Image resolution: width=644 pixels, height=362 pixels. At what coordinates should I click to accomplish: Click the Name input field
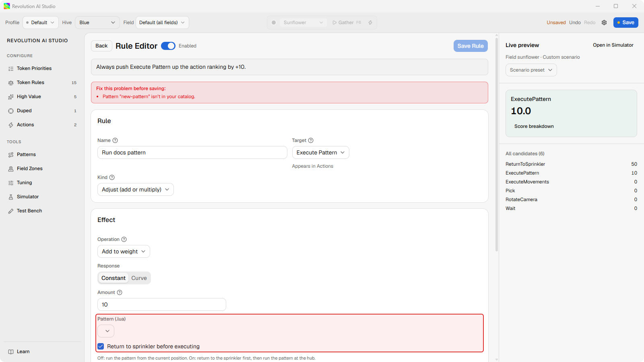pyautogui.click(x=192, y=152)
